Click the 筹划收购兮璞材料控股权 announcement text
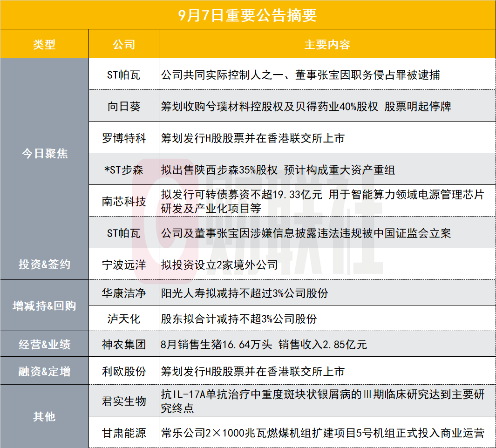This screenshot has width=496, height=448. tap(306, 106)
